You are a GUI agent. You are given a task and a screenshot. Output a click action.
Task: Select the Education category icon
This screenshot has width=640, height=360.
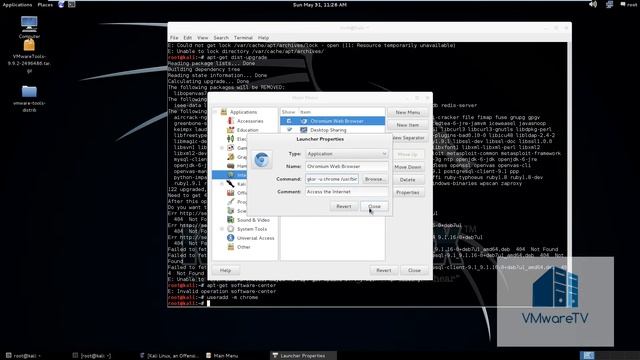231,130
